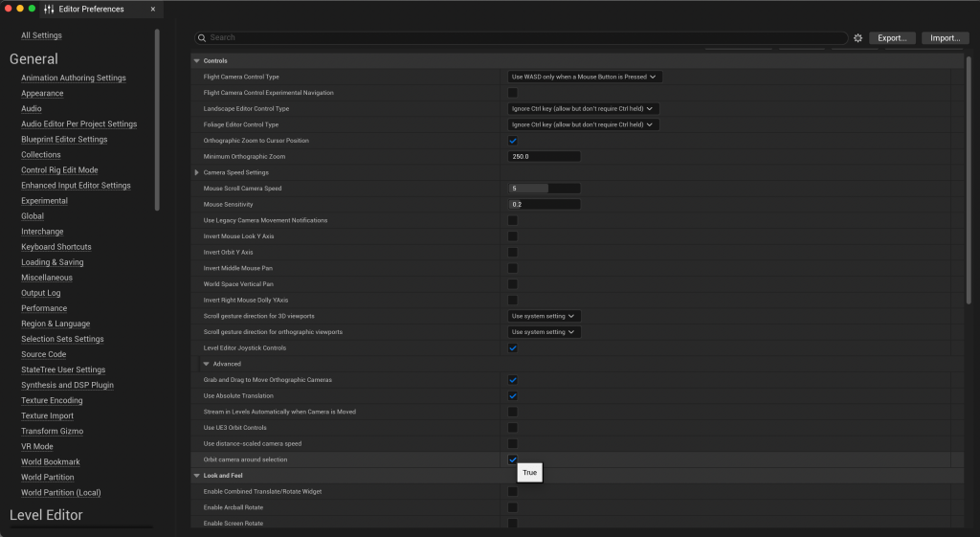Adjust Mouse Scroll Camera Speed slider

coord(544,189)
